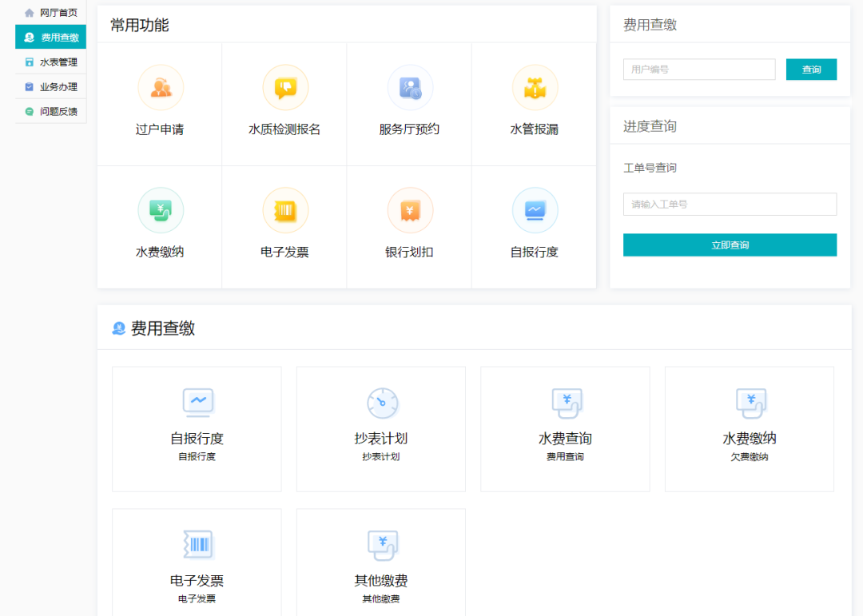Open the 水质检测报名 icon
Screen dimensions: 863x616
(285, 88)
